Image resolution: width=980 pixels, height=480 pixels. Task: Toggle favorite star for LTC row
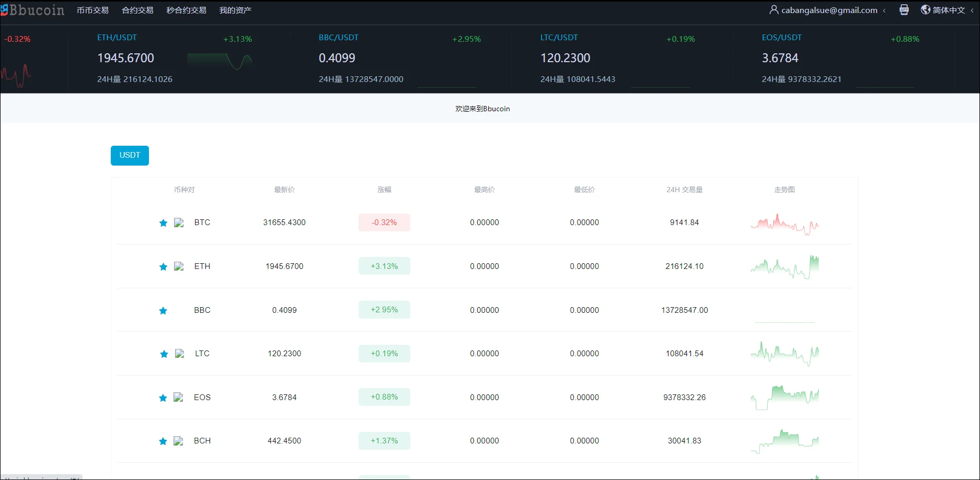tap(164, 354)
